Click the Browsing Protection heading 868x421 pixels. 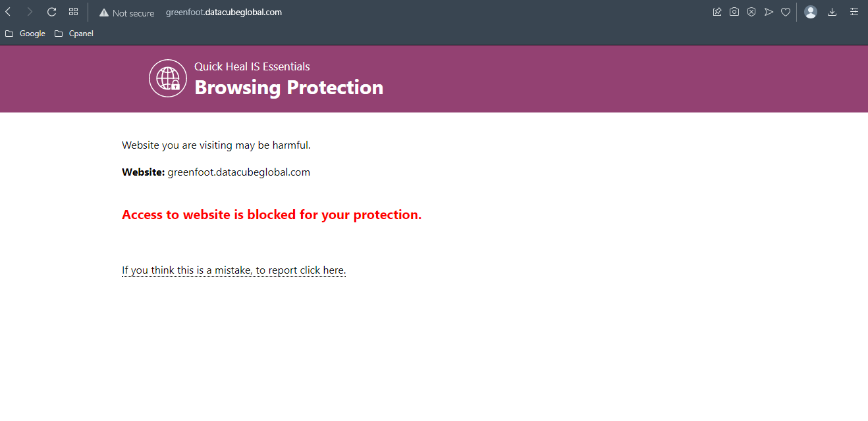(288, 87)
